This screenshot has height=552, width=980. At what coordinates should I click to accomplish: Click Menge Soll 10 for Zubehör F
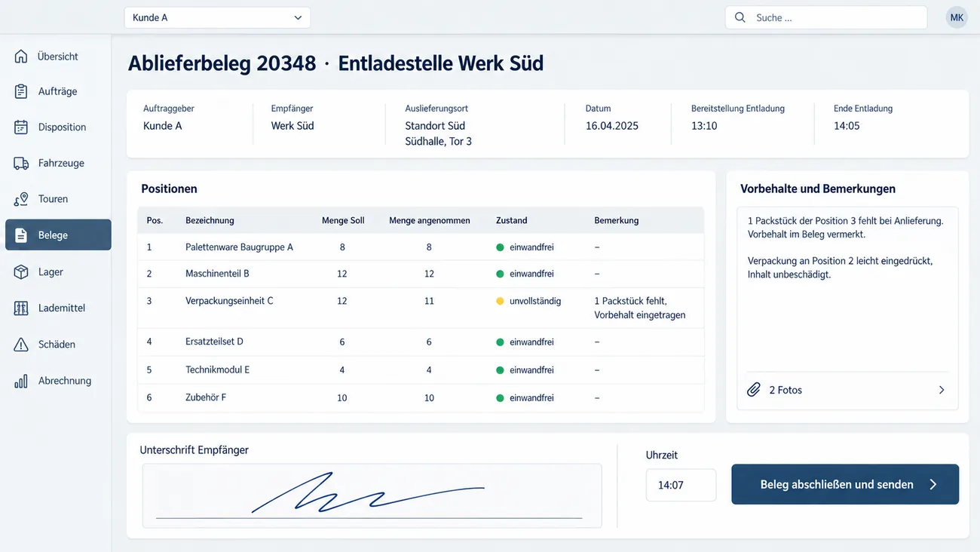[342, 397]
